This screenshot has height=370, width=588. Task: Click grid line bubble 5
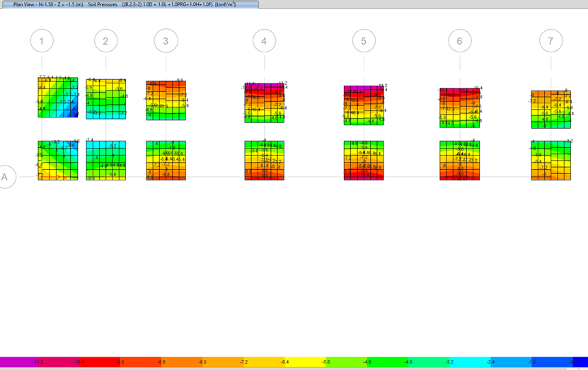click(364, 42)
